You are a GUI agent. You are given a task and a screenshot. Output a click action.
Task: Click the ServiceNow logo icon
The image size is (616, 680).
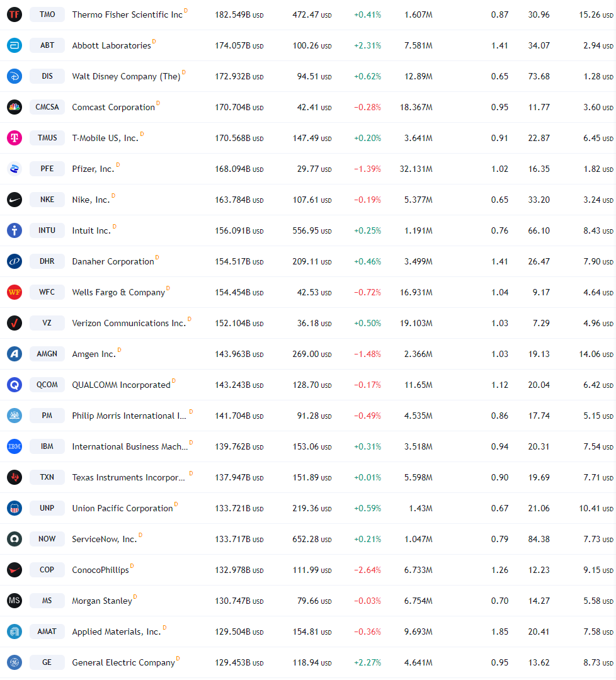(x=14, y=538)
